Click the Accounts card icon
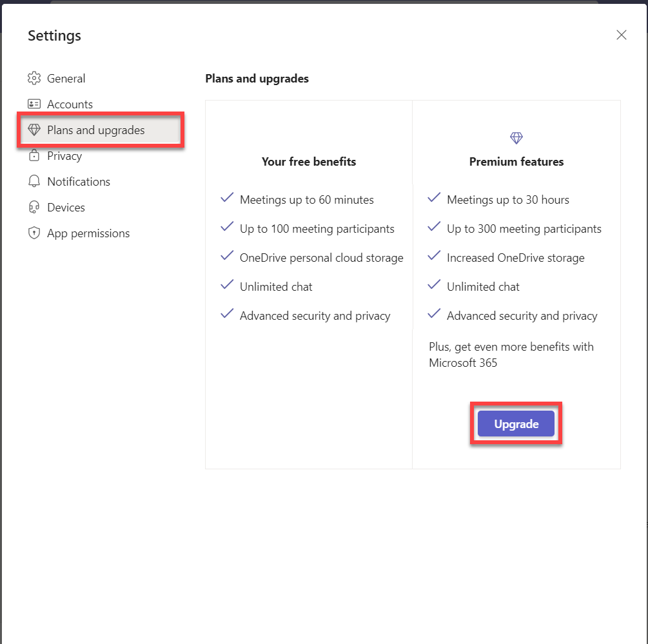Viewport: 648px width, 644px height. (x=34, y=104)
